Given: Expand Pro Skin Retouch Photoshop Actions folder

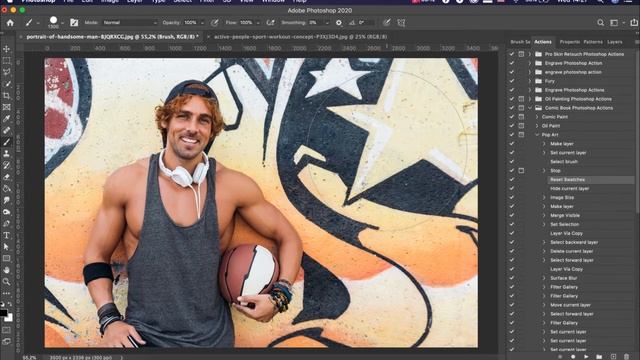Looking at the screenshot, I should (530, 54).
